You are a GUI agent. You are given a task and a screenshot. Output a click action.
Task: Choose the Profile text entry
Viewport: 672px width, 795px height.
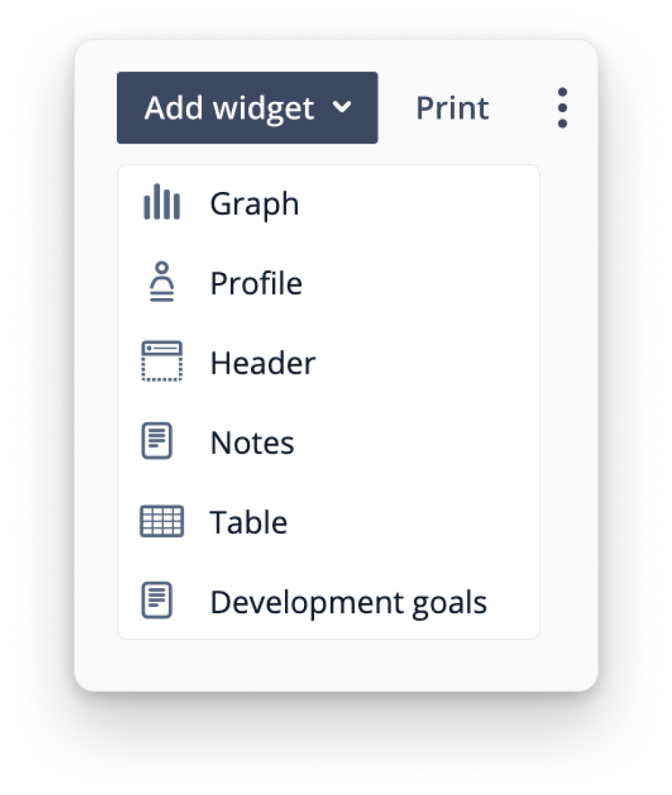coord(256,283)
